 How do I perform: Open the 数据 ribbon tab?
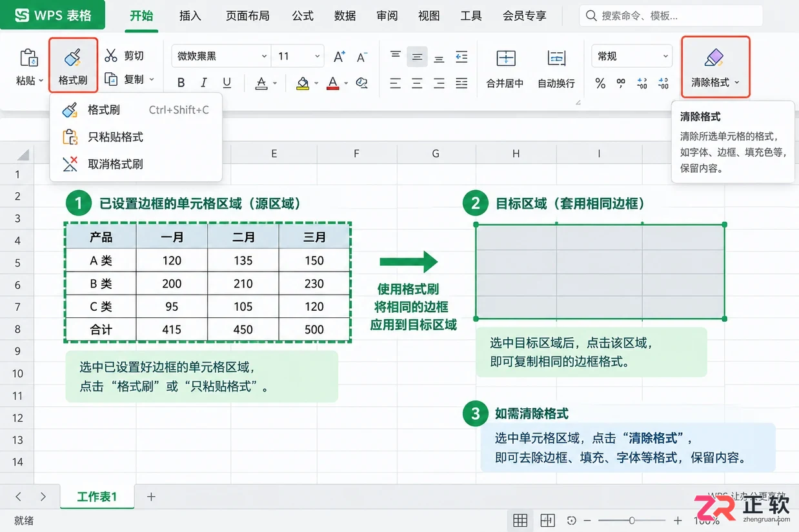point(345,15)
